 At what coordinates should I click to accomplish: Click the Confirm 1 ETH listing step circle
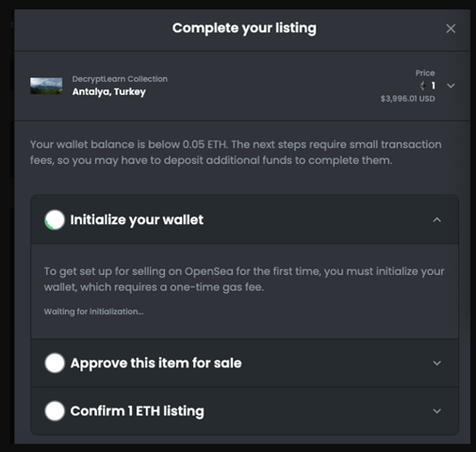[x=55, y=411]
